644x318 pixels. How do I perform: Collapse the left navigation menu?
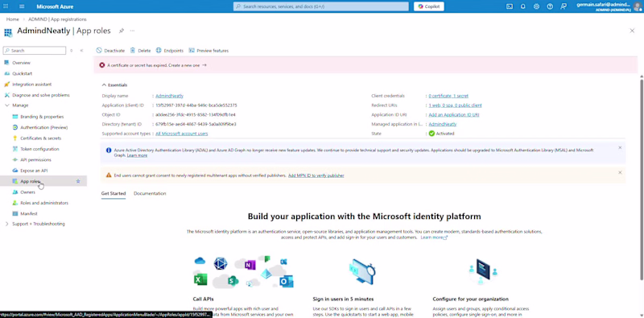point(81,51)
